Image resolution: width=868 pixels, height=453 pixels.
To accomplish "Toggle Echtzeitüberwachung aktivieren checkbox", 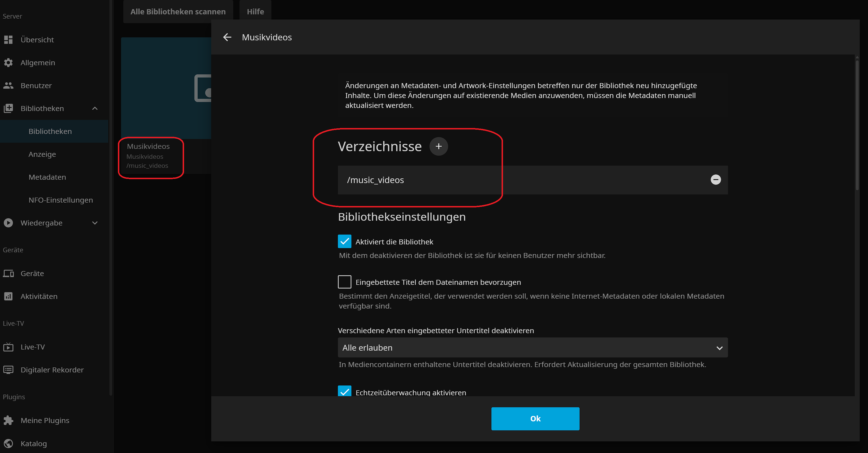I will click(x=344, y=391).
